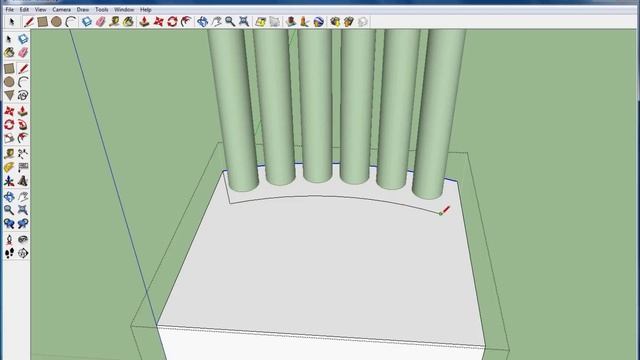Viewport: 640px width, 360px height.
Task: Select the Rotate tool in the left toolset
Action: point(9,124)
